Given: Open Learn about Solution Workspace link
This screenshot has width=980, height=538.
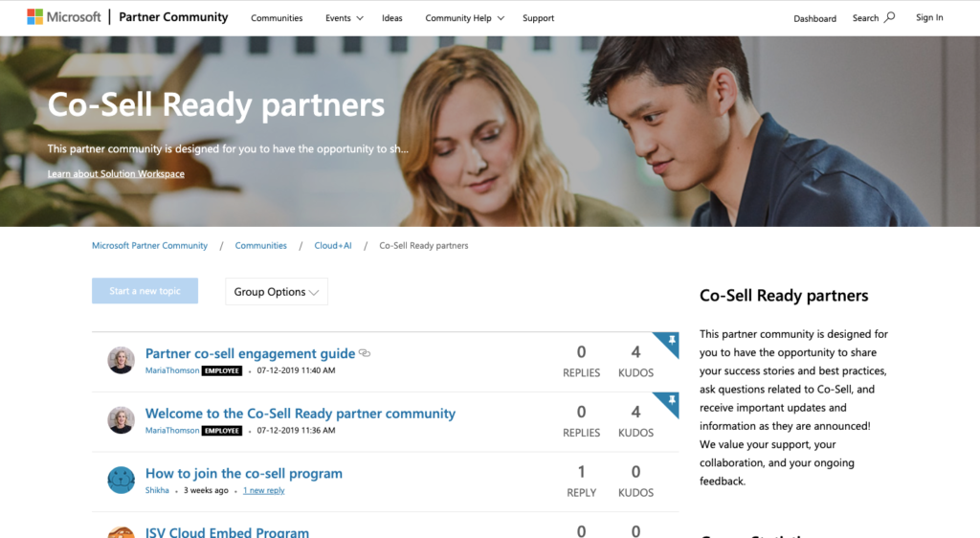Looking at the screenshot, I should [116, 173].
